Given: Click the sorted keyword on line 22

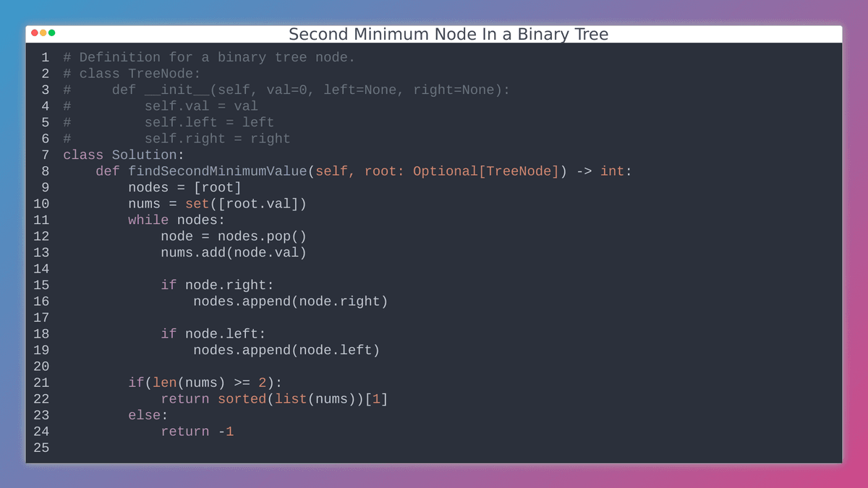Looking at the screenshot, I should coord(242,398).
